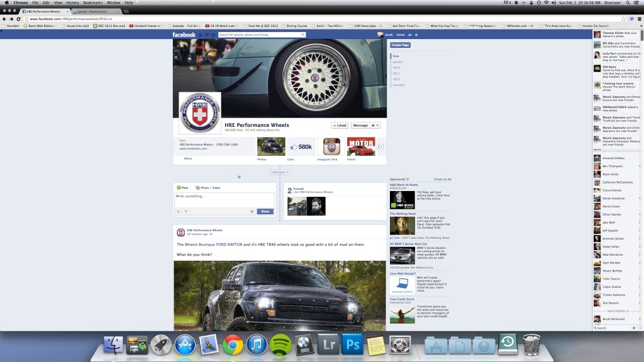Bookmark this page with the star icon
The width and height of the screenshot is (644, 362).
(623, 19)
